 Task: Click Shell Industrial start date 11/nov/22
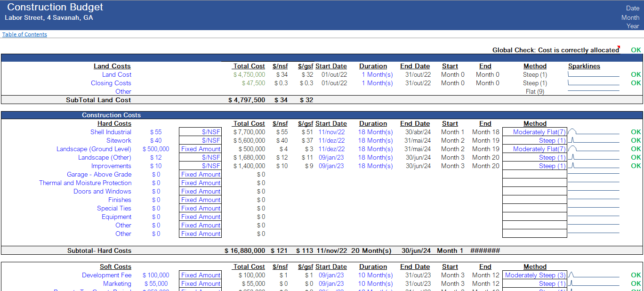[x=331, y=132]
